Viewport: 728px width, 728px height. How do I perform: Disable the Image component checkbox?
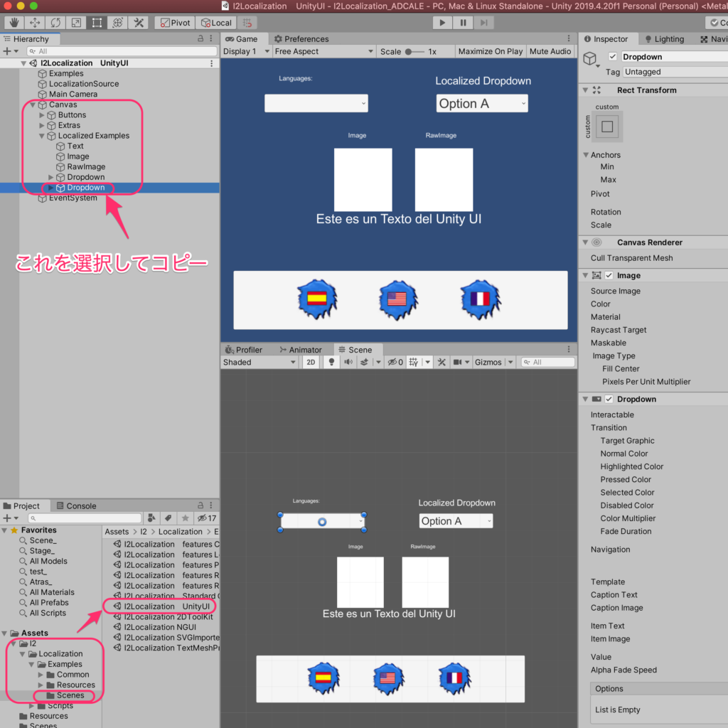(x=609, y=276)
